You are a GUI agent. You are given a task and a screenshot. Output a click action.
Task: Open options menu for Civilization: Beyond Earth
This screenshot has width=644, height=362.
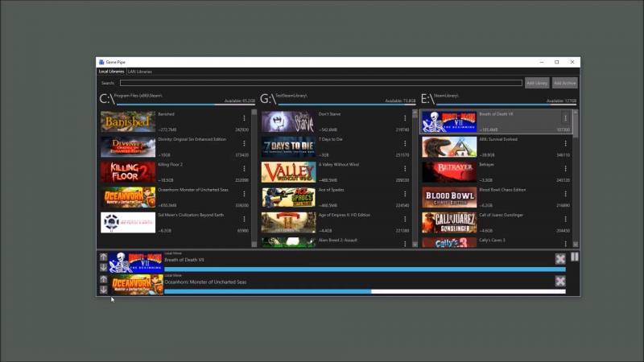pyautogui.click(x=244, y=219)
